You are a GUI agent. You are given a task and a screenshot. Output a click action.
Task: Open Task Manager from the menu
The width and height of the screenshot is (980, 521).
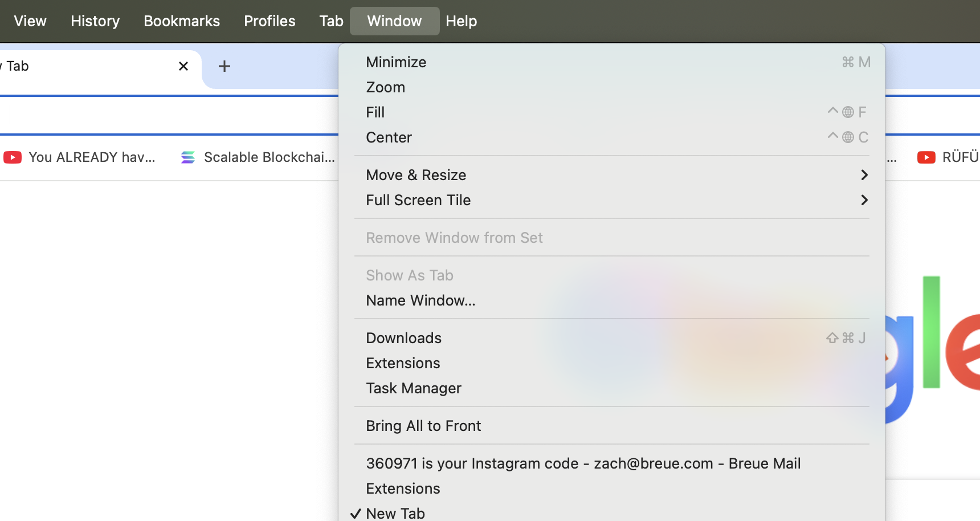[414, 388]
